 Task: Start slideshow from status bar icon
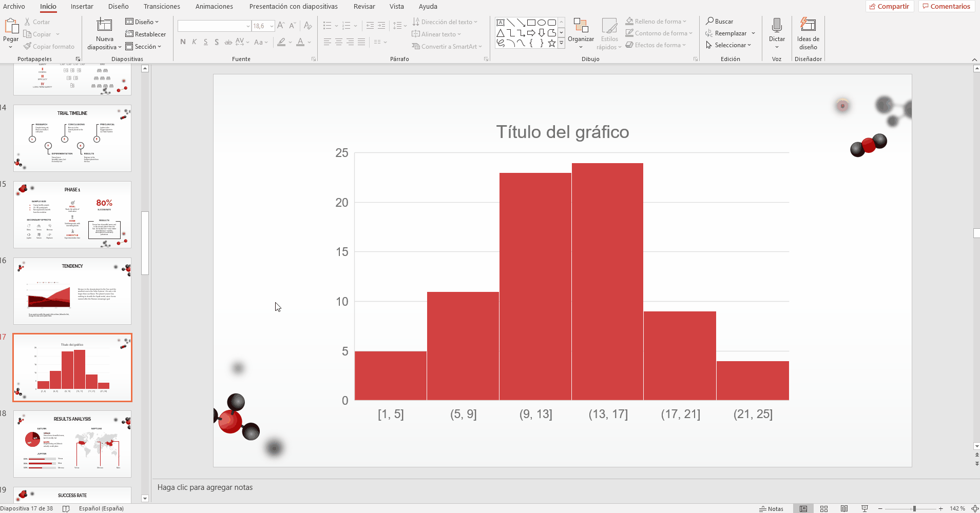pyautogui.click(x=865, y=508)
